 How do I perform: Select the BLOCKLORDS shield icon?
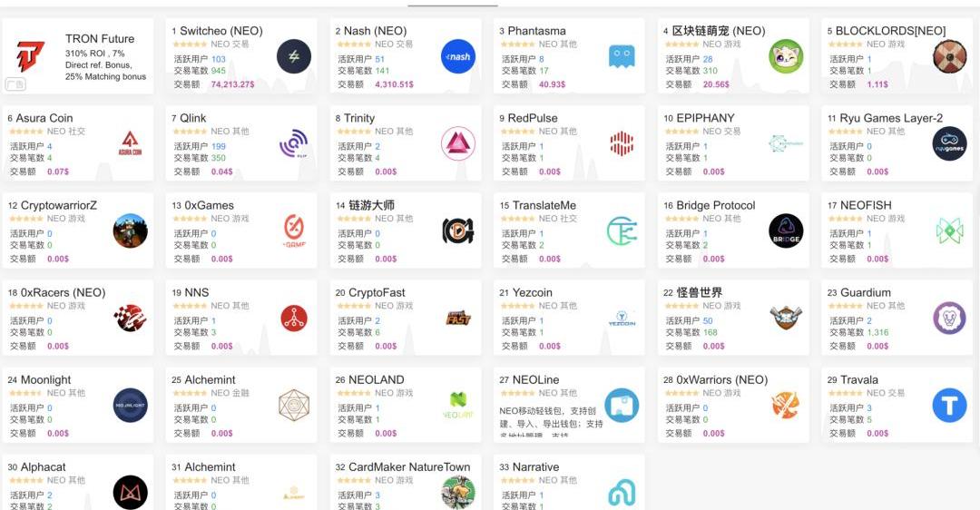pos(949,56)
